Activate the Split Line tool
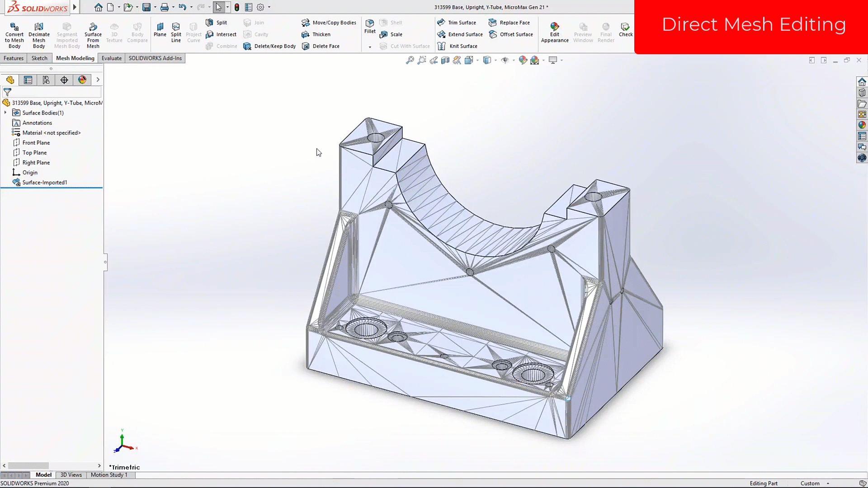Image resolution: width=868 pixels, height=488 pixels. pyautogui.click(x=176, y=33)
